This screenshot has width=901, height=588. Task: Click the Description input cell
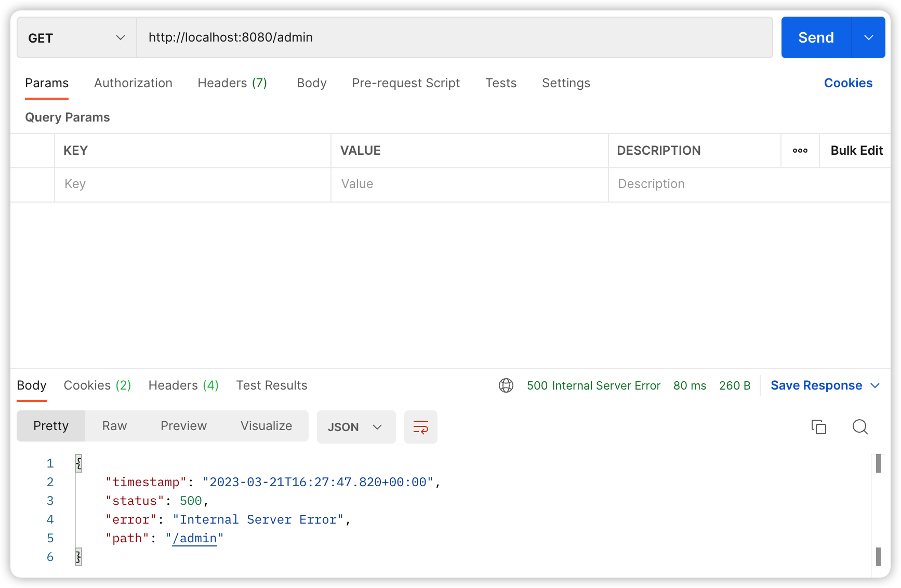749,184
